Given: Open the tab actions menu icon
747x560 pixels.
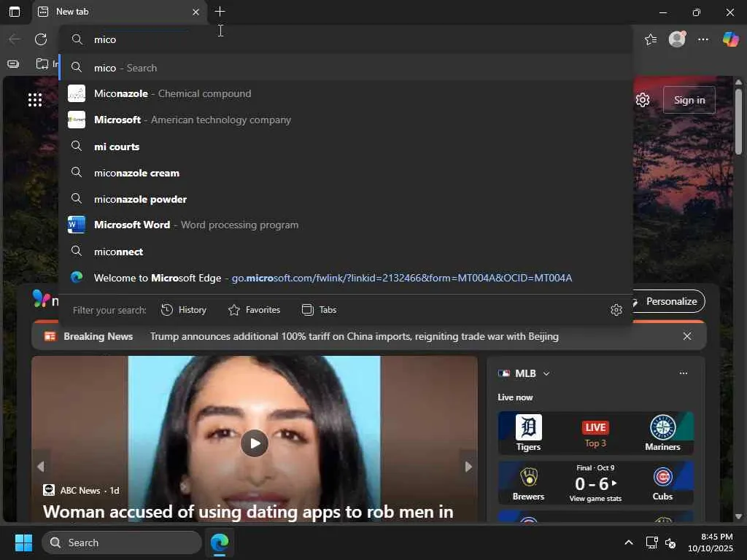Looking at the screenshot, I should (x=15, y=12).
